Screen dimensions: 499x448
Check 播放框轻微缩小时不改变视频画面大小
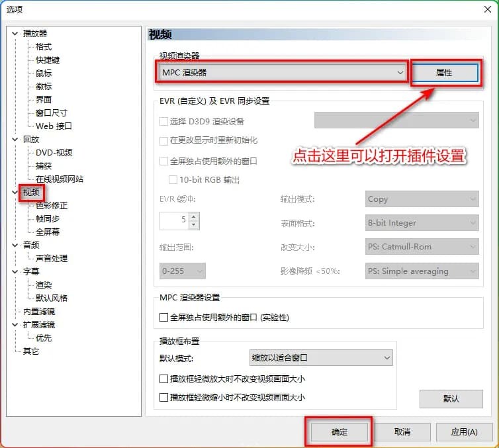pyautogui.click(x=164, y=398)
